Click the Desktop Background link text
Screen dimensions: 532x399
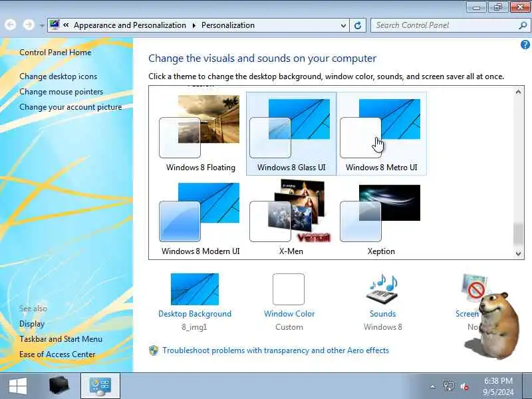[x=195, y=314]
